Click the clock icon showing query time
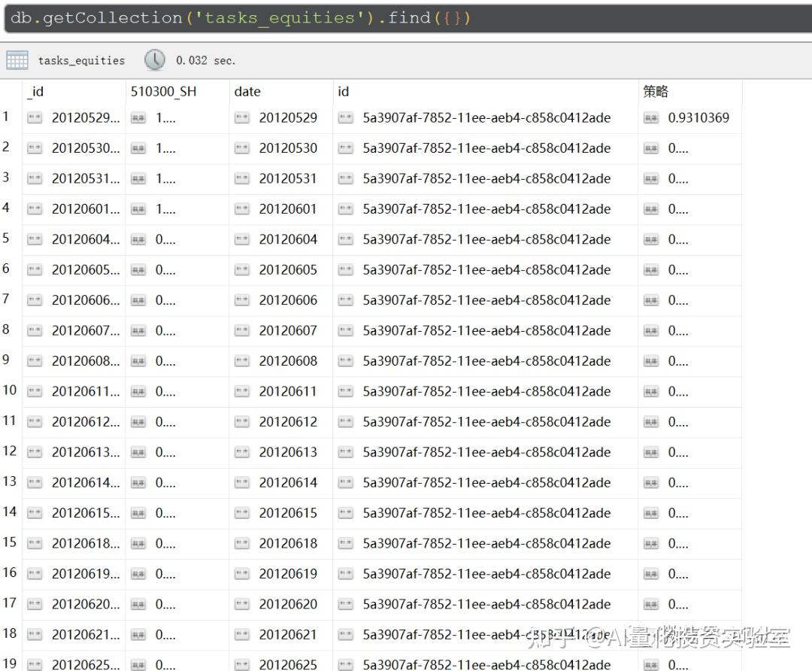Screen dimensions: 812x671 [155, 59]
